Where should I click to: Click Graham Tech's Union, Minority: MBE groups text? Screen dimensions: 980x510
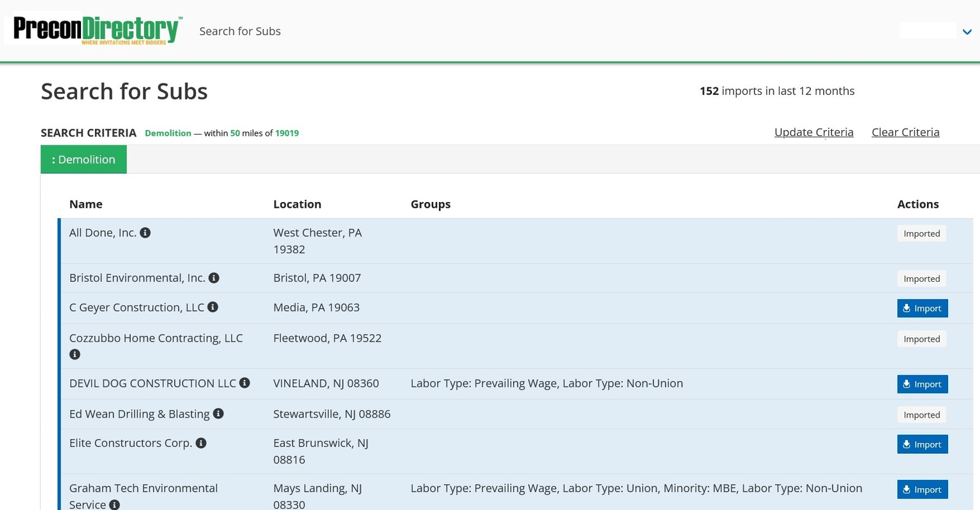pyautogui.click(x=636, y=488)
